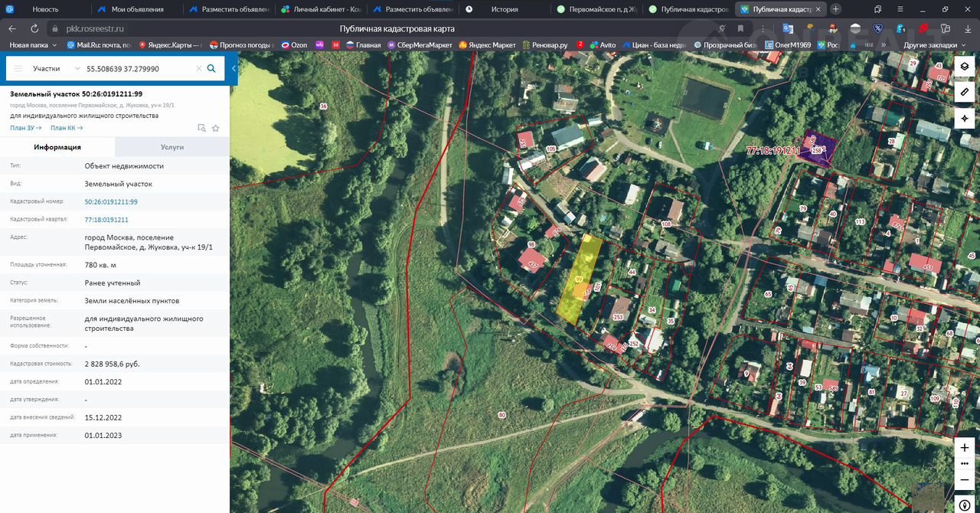Zoom in on the cadastral map
This screenshot has height=513, width=980.
(965, 447)
